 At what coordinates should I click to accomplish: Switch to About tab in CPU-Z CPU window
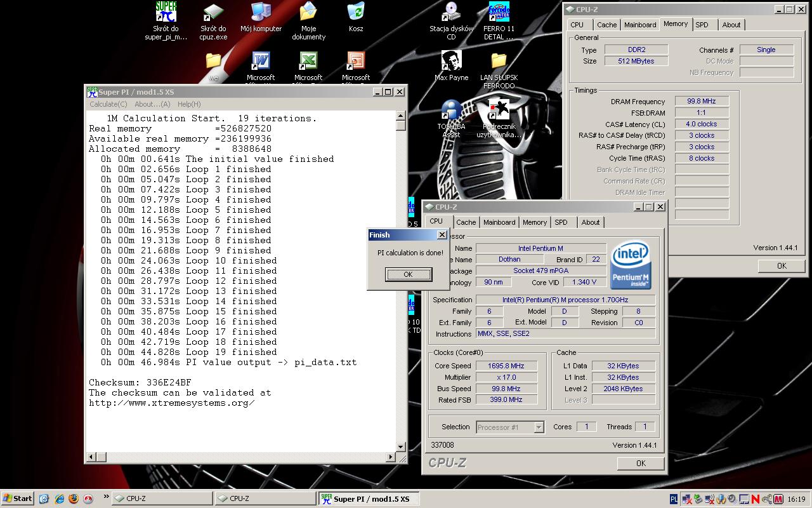591,222
